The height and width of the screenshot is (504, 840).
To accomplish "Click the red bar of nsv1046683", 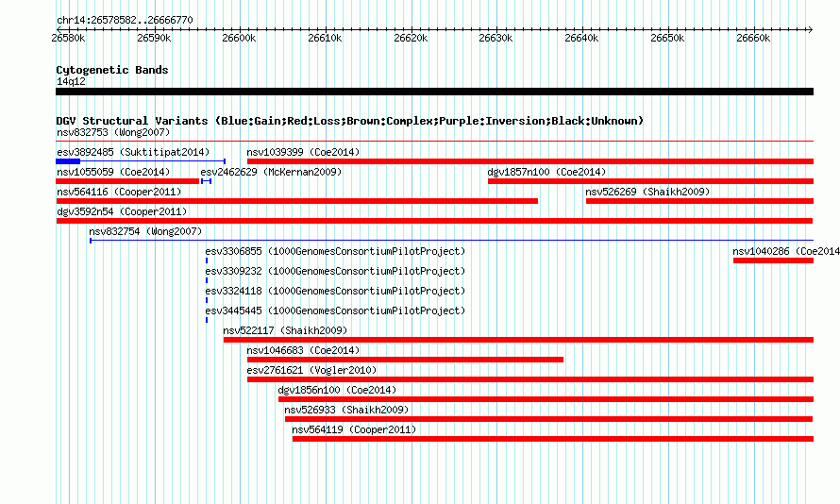I will click(405, 360).
